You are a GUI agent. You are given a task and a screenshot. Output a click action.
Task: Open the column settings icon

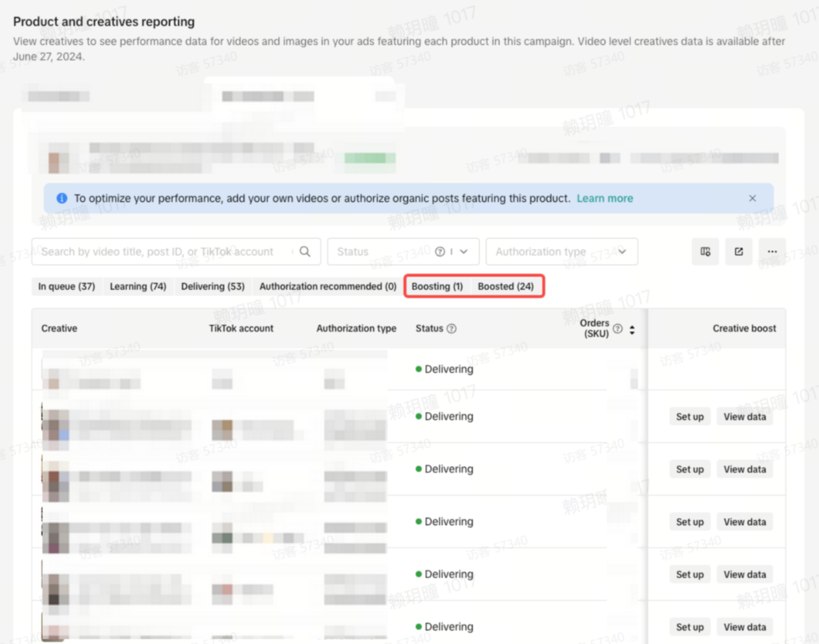point(705,251)
